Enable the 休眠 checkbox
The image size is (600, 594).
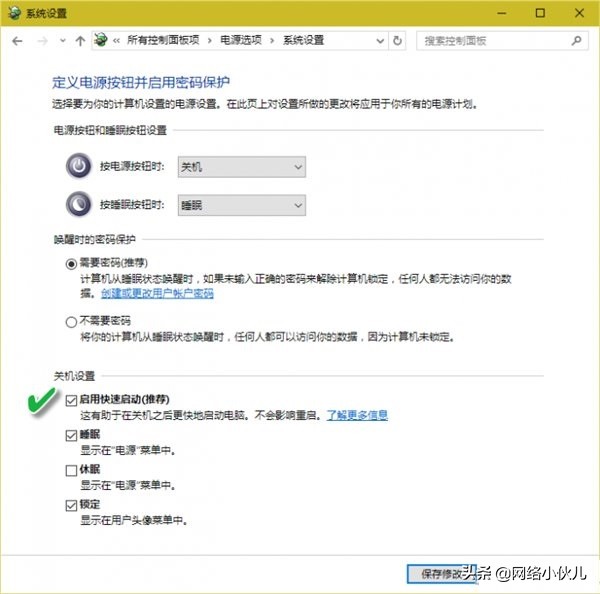[71, 470]
